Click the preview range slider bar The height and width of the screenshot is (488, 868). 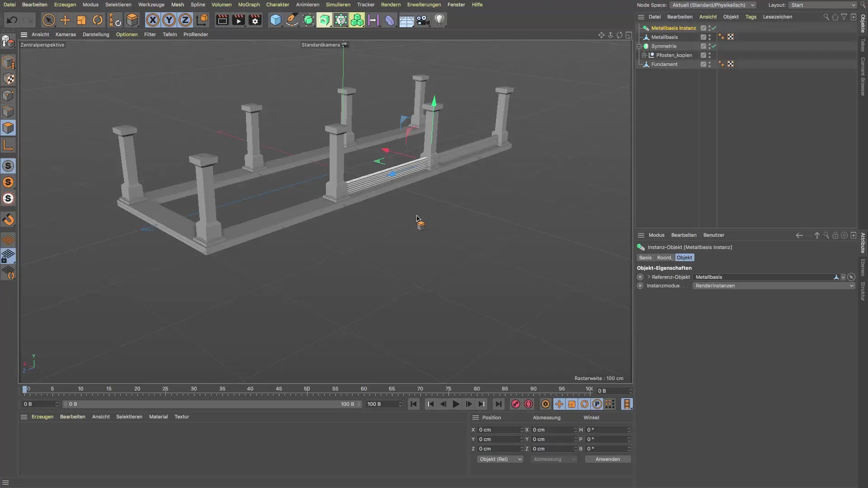211,404
